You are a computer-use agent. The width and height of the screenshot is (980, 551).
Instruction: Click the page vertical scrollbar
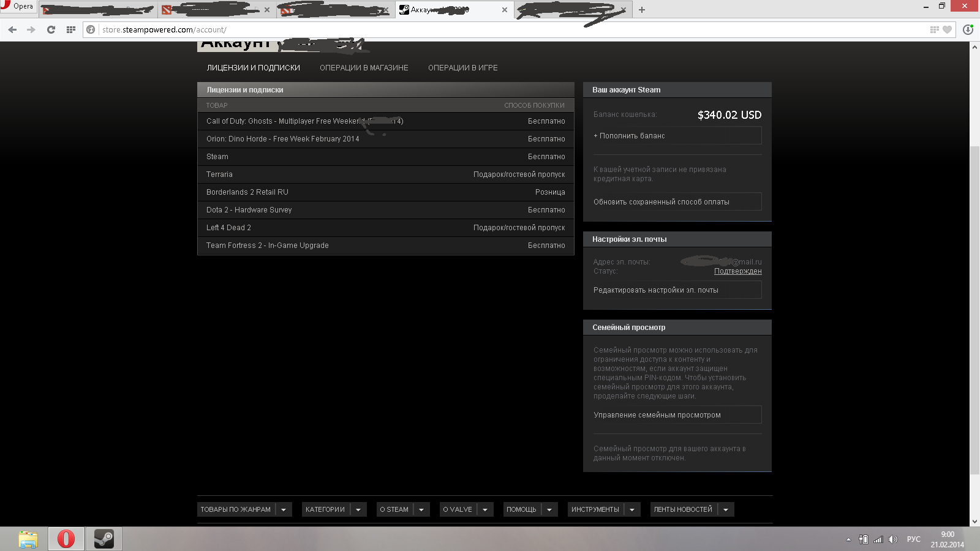974,310
